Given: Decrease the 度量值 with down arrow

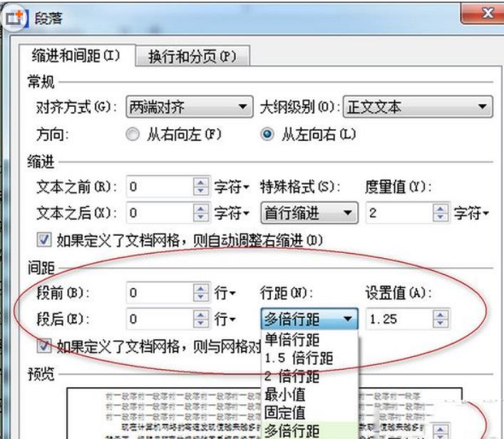Looking at the screenshot, I should 441,217.
